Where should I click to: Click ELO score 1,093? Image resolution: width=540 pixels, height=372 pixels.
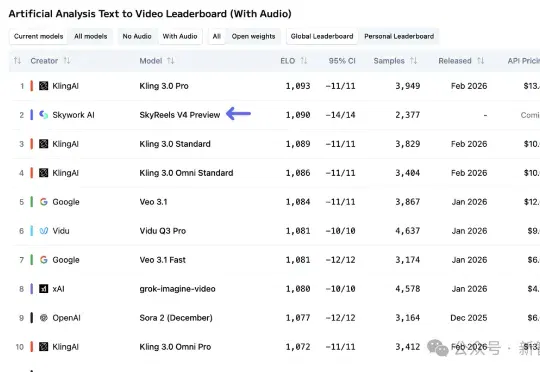pyautogui.click(x=298, y=86)
